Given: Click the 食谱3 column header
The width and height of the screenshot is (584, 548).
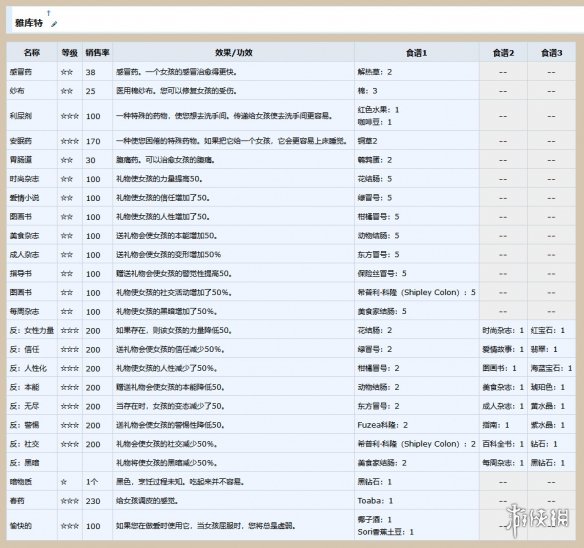Looking at the screenshot, I should 552,53.
